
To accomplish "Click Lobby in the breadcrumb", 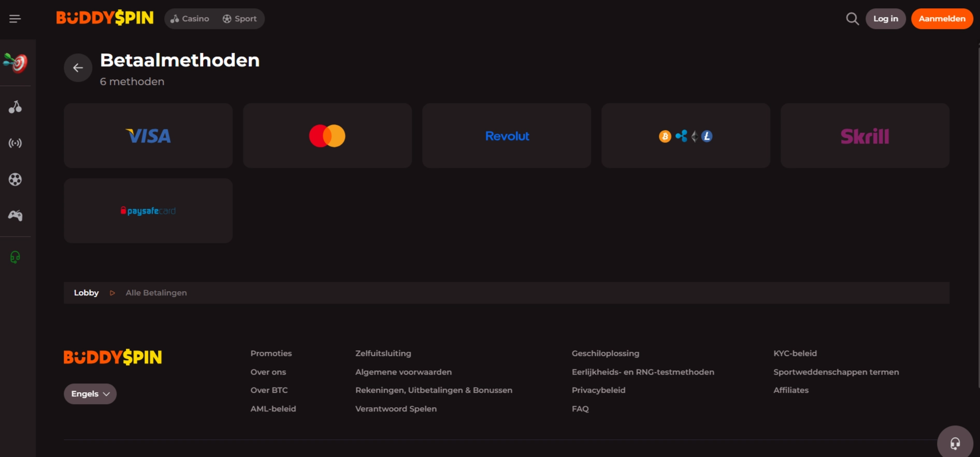I will click(86, 293).
